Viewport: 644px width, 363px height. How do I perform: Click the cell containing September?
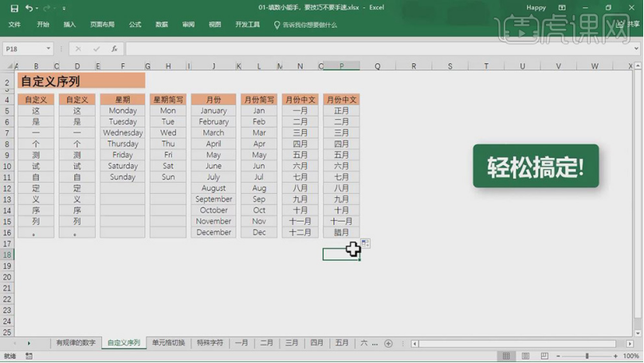click(x=214, y=199)
